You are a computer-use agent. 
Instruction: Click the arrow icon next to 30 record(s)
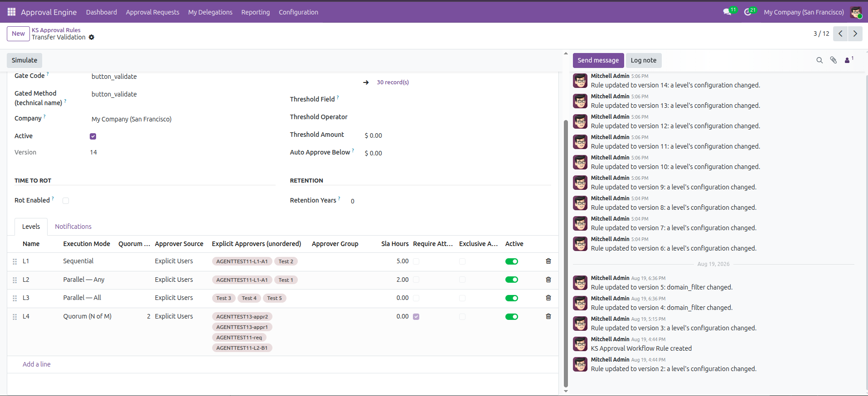click(366, 82)
